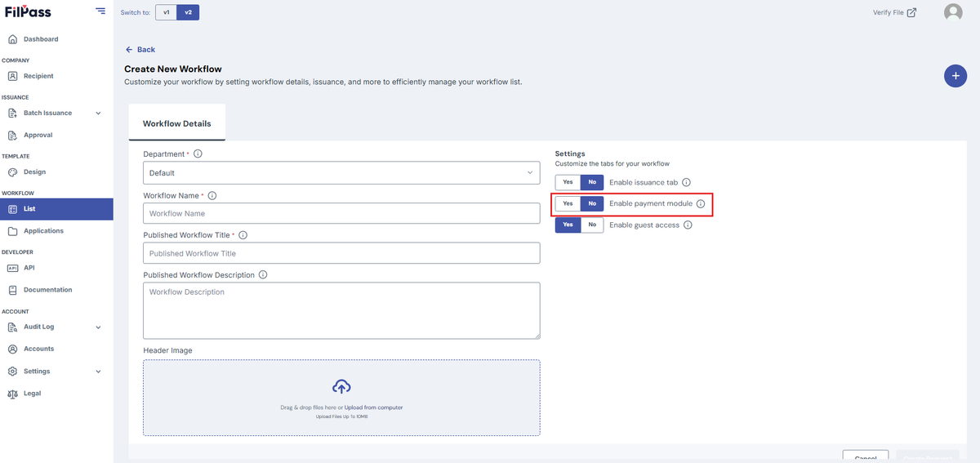
Task: Click the Recipient person icon
Action: [12, 76]
